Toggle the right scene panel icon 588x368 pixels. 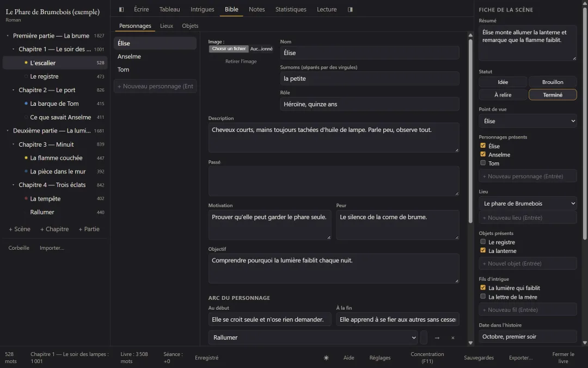(350, 9)
